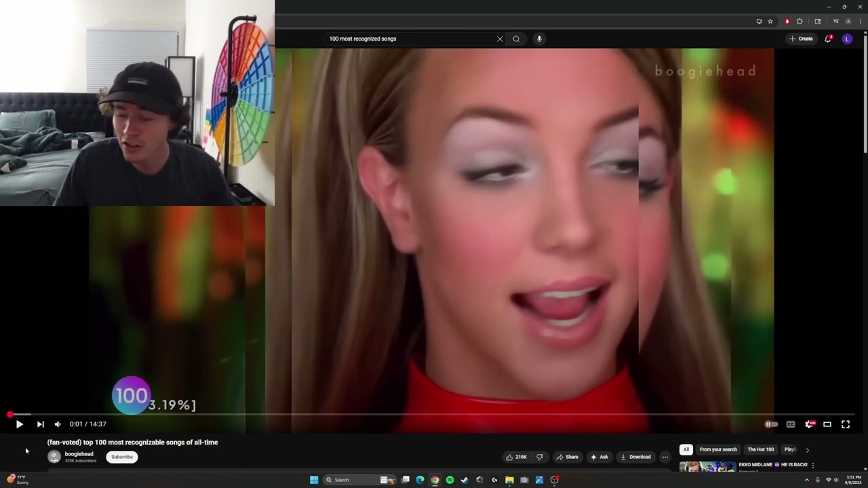
Task: Click the video progress bar
Action: [x=432, y=414]
